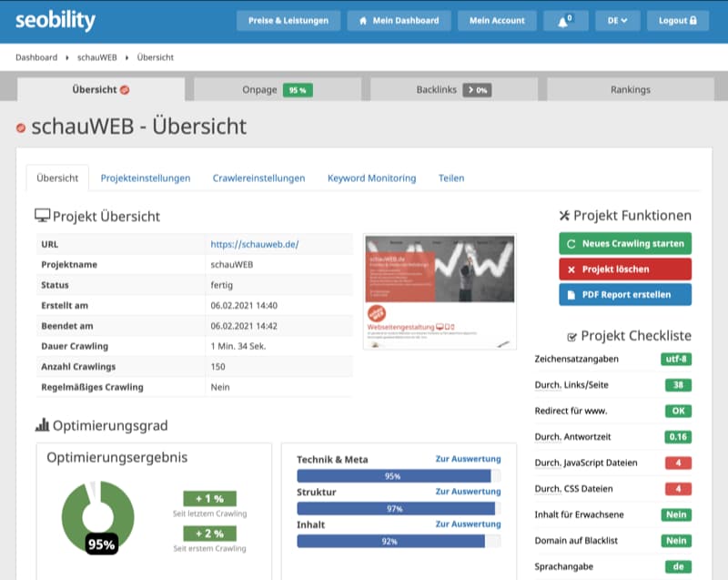
Task: Open the Teilen sub-tab
Action: pos(451,178)
